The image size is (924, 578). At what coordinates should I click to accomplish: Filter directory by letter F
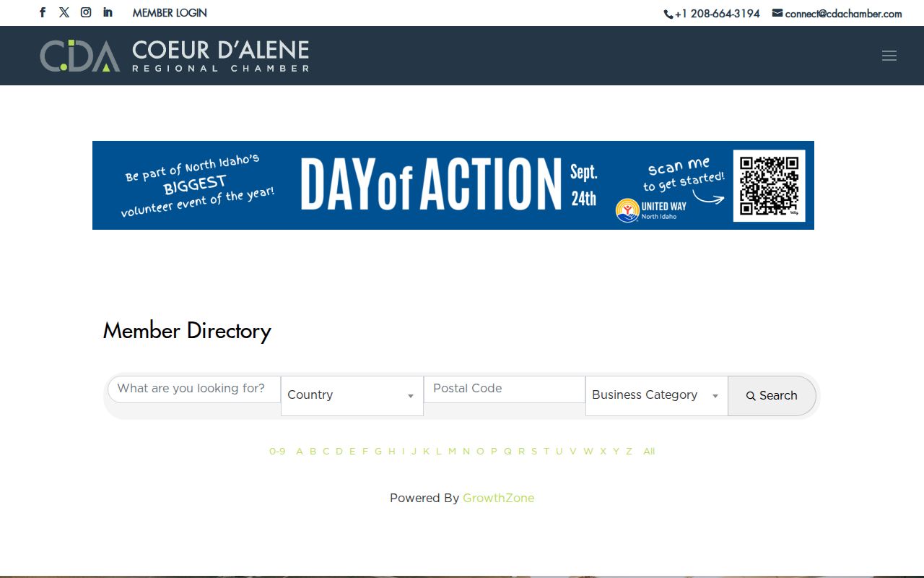tap(365, 452)
